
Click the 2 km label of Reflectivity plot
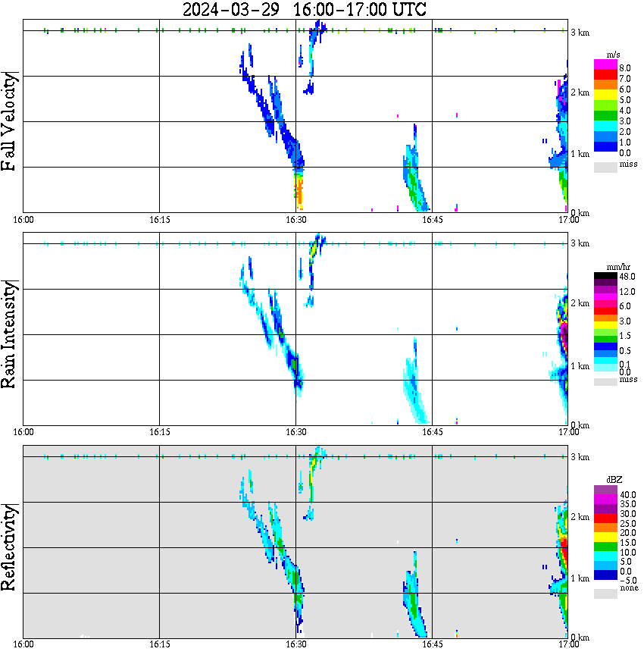580,517
